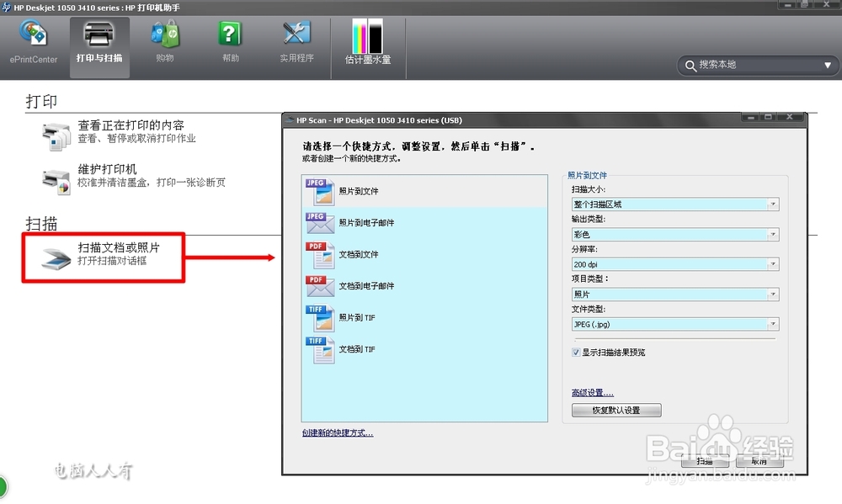
Task: Select the PDF icon for 文档到文件
Action: click(320, 254)
